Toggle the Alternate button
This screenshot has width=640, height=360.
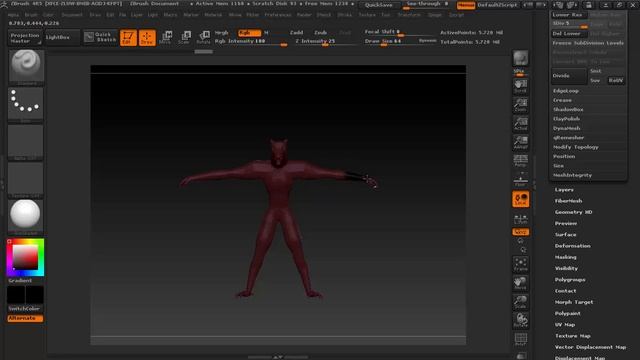point(25,318)
